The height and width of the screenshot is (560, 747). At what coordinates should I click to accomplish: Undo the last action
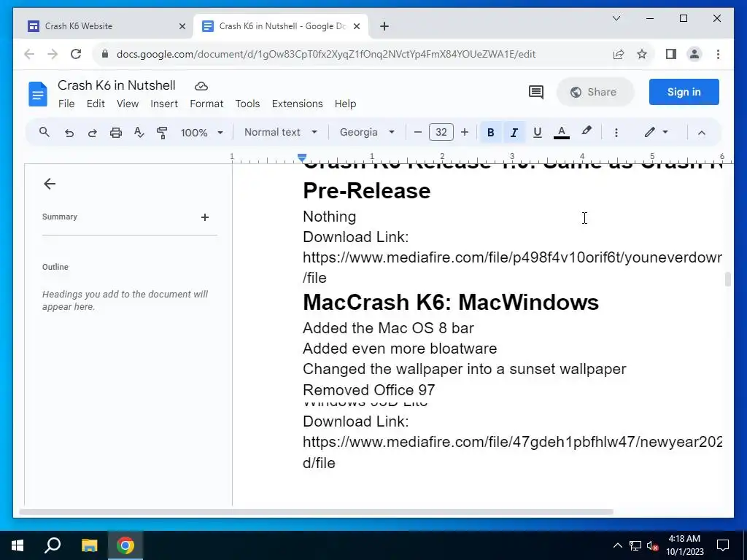point(69,133)
